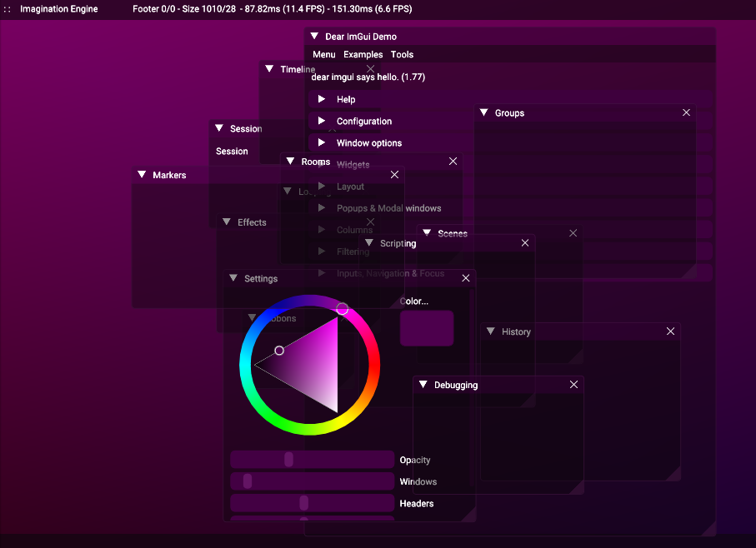Collapse the Scripting window
The width and height of the screenshot is (756, 548).
click(369, 242)
